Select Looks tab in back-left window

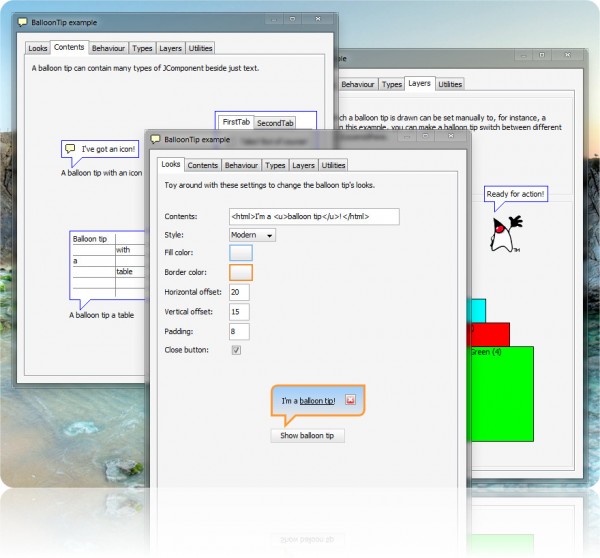pos(38,48)
